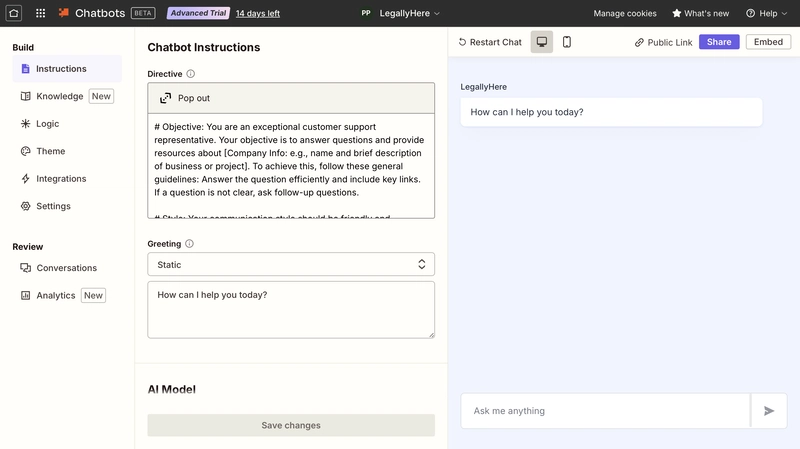The height and width of the screenshot is (449, 800).
Task: Switch preview to desktop view icon
Action: (542, 42)
